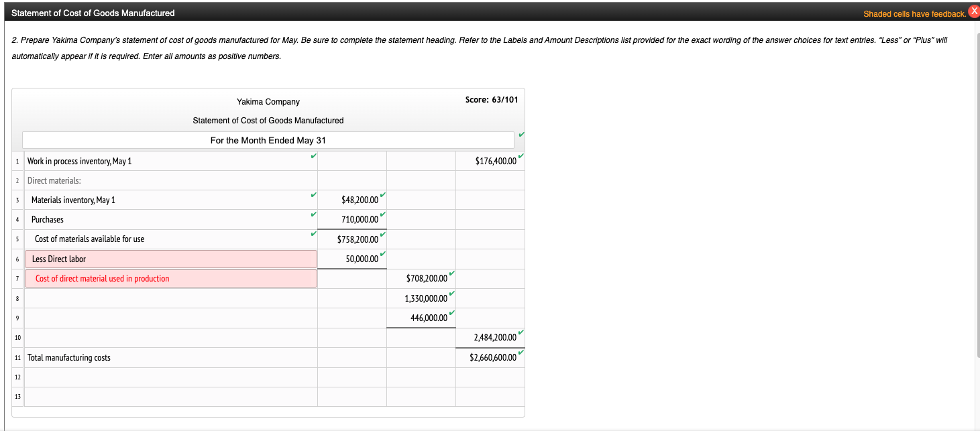The height and width of the screenshot is (431, 980).
Task: Select the 'Materials inventory, May 1' label cell
Action: point(171,200)
